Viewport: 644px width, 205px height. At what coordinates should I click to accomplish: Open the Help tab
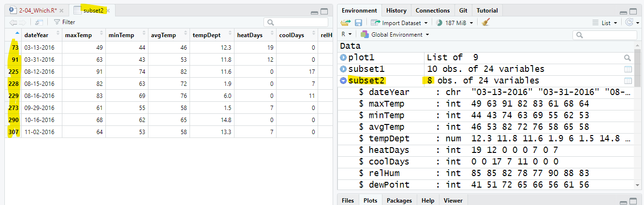427,200
